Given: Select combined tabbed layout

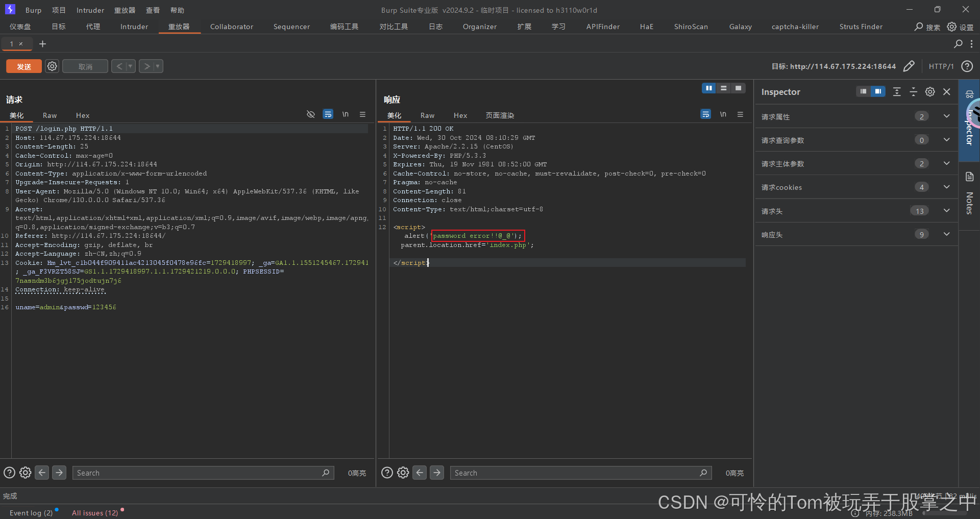Looking at the screenshot, I should pos(738,88).
